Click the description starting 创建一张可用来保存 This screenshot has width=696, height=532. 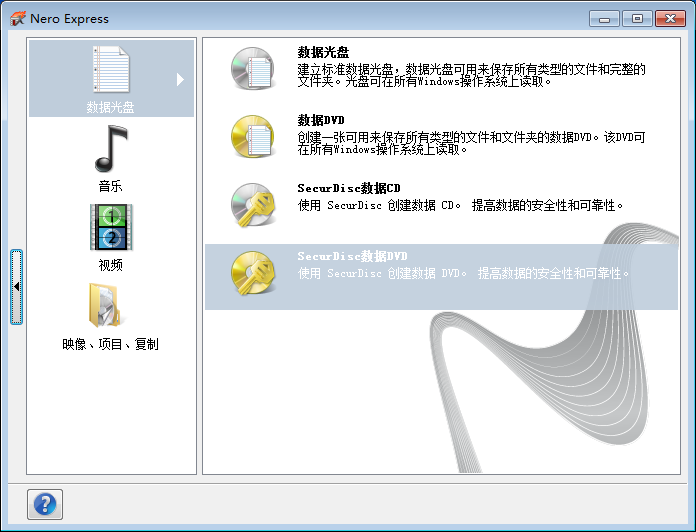coord(471,143)
